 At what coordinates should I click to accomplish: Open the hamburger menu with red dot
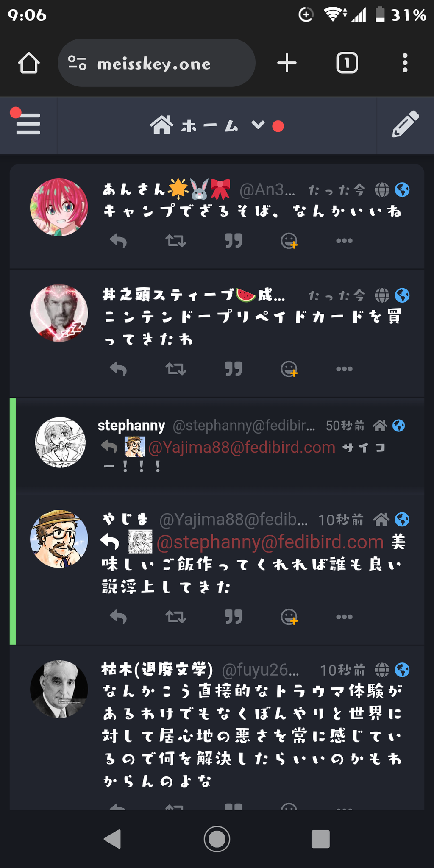coord(28,123)
